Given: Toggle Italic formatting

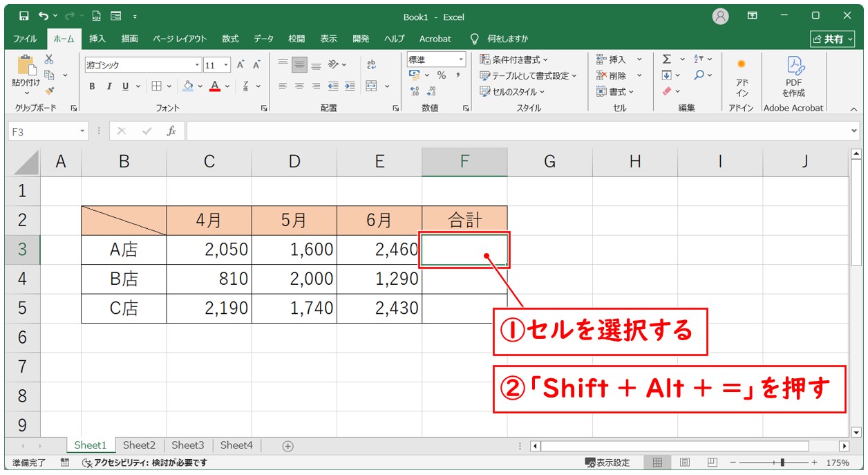Looking at the screenshot, I should (108, 86).
